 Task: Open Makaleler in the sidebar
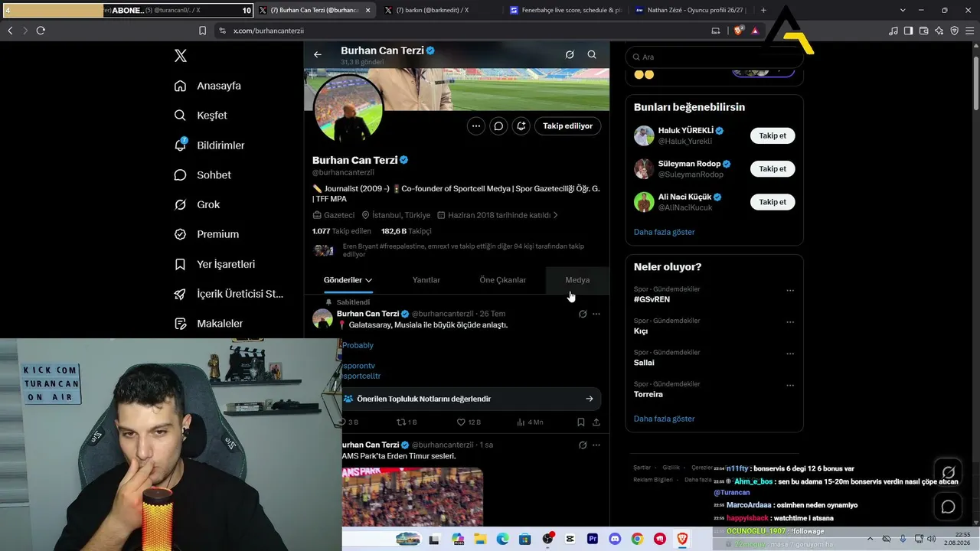coord(208,324)
